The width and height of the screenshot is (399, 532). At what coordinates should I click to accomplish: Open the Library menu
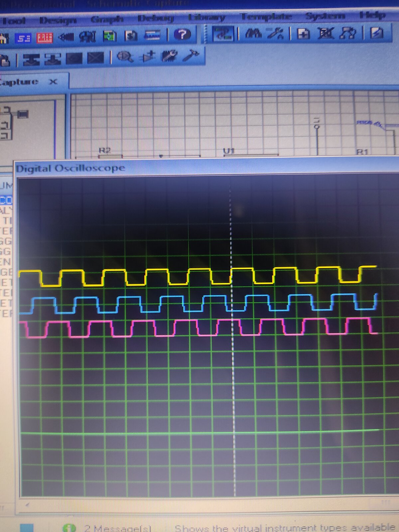pos(206,17)
